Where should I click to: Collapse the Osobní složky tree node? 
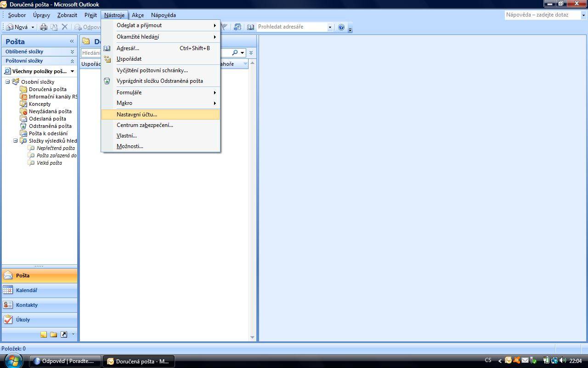pos(8,82)
